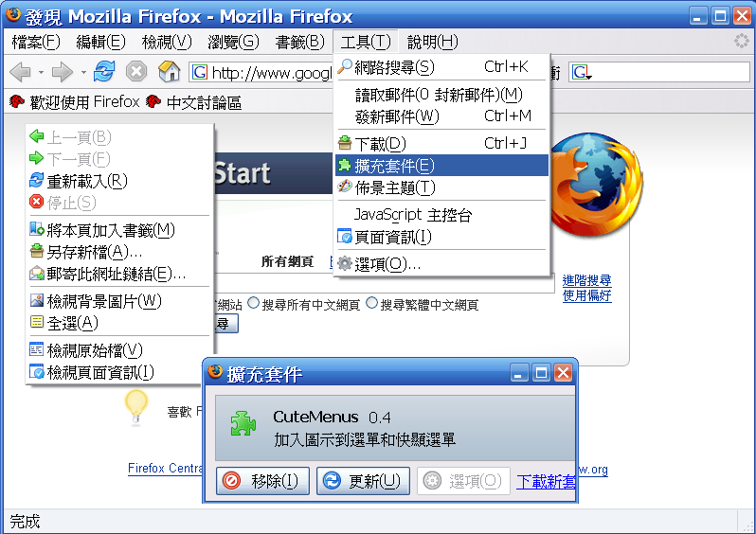
Task: Go to the Home page icon
Action: 169,72
